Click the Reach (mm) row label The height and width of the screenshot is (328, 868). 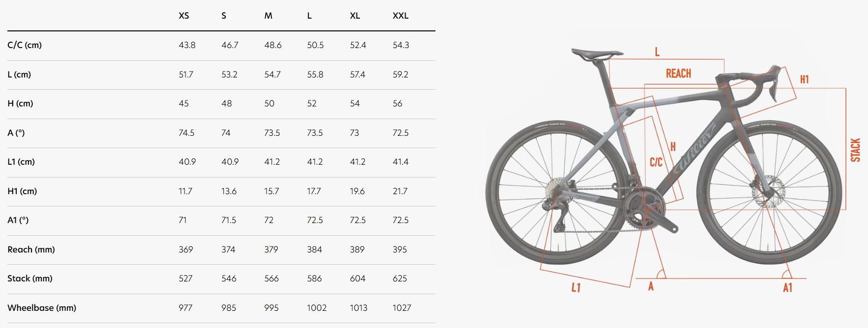click(31, 250)
